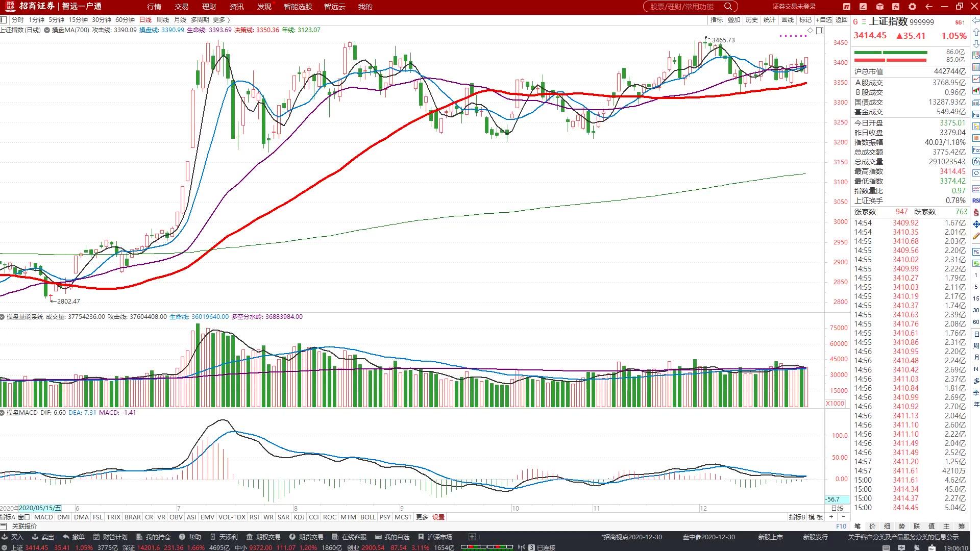Open settings gear in title bar
980x551 pixels.
pos(913,7)
